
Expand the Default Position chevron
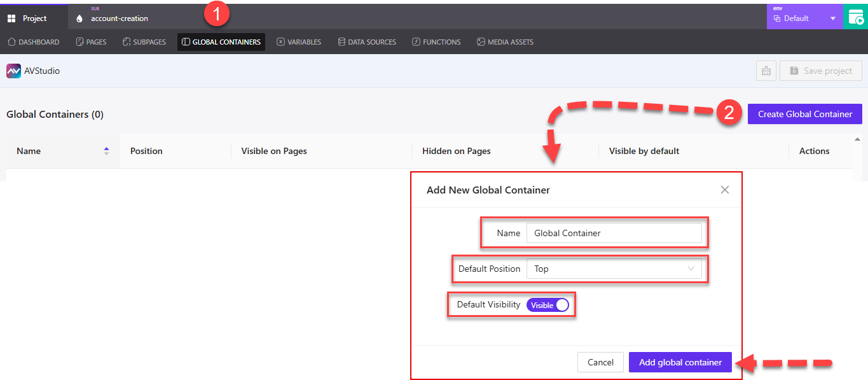(x=691, y=269)
